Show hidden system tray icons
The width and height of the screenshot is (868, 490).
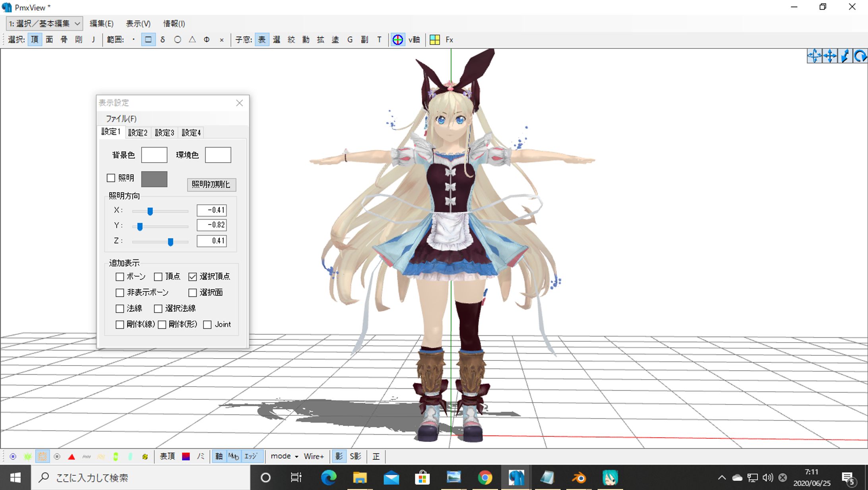coord(722,478)
